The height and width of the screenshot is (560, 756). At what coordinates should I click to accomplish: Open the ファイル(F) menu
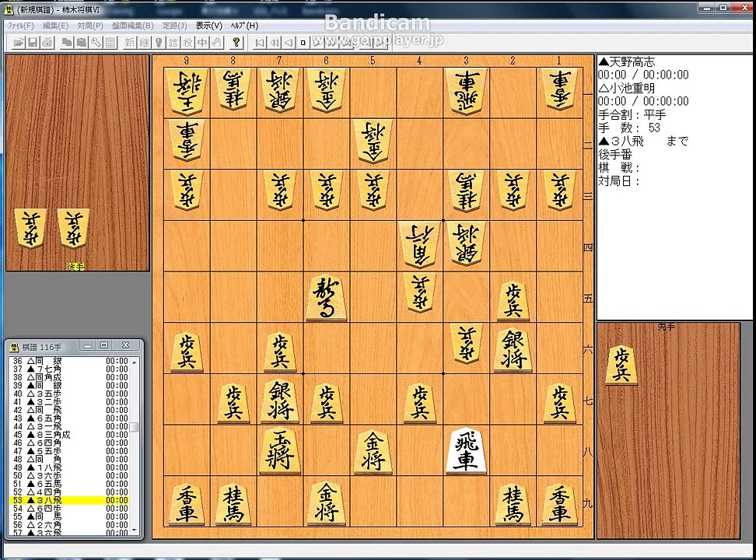click(x=21, y=26)
